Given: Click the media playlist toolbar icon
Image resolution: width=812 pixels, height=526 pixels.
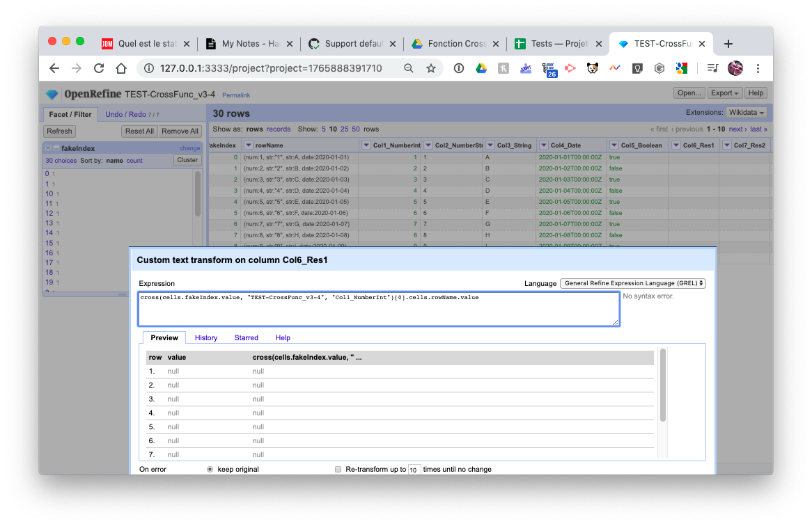Looking at the screenshot, I should pyautogui.click(x=713, y=68).
